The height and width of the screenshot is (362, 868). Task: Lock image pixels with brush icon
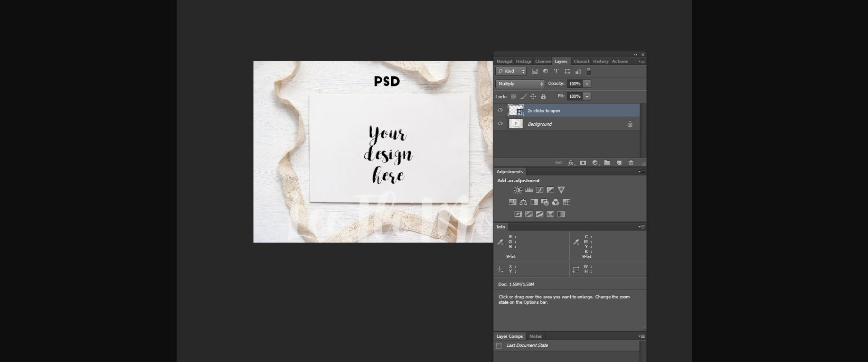point(523,97)
